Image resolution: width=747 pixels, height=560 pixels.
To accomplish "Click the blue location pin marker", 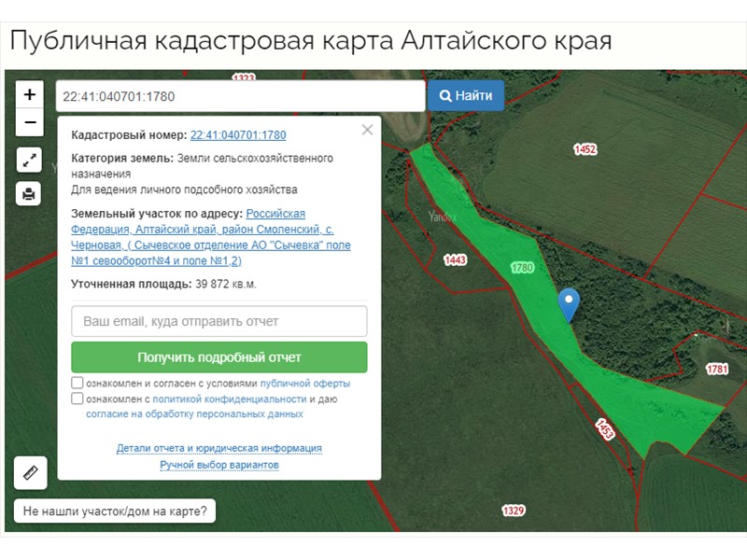I will 568,303.
